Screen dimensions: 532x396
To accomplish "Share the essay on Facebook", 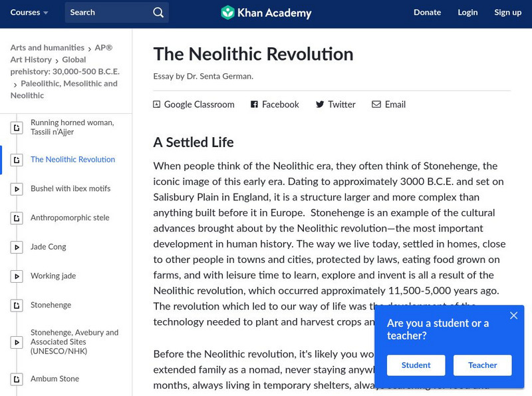I will point(275,104).
